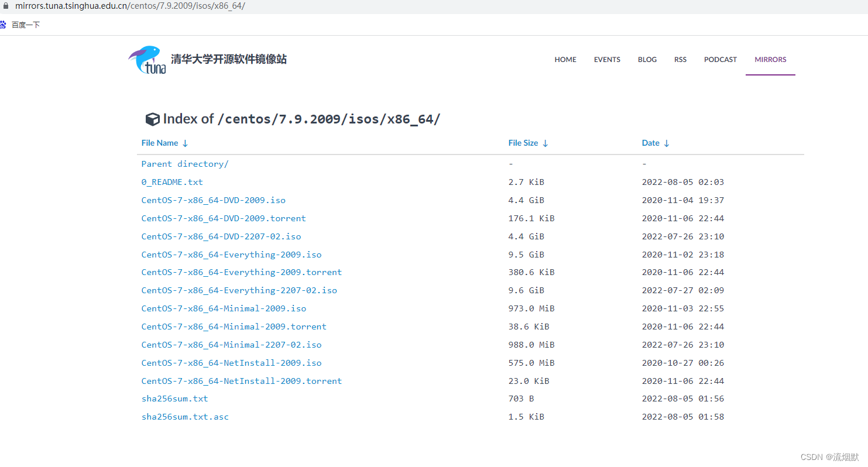
Task: Click the date 2020-11-02 23:18
Action: pyautogui.click(x=683, y=255)
